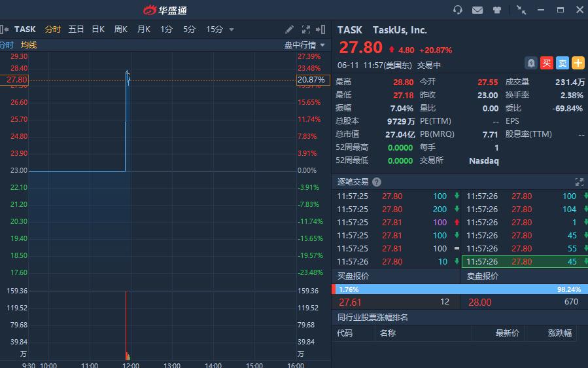Click the 最高 value 28.80
Screen dimensions: 588x368
click(x=404, y=83)
